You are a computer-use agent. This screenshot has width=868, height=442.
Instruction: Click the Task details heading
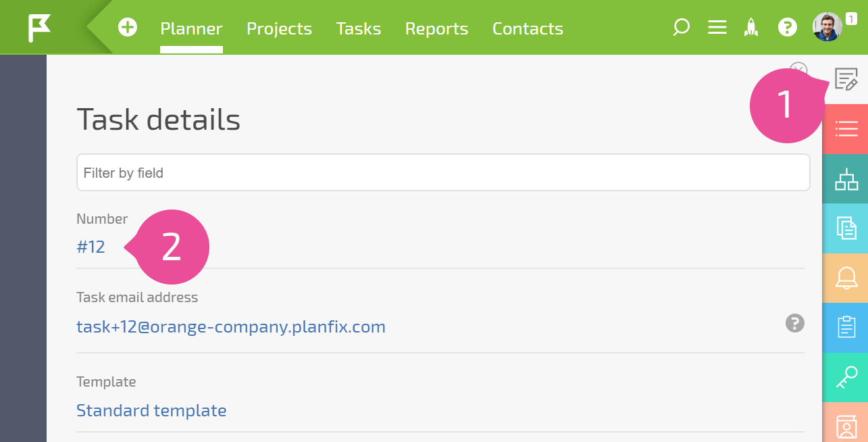[158, 120]
